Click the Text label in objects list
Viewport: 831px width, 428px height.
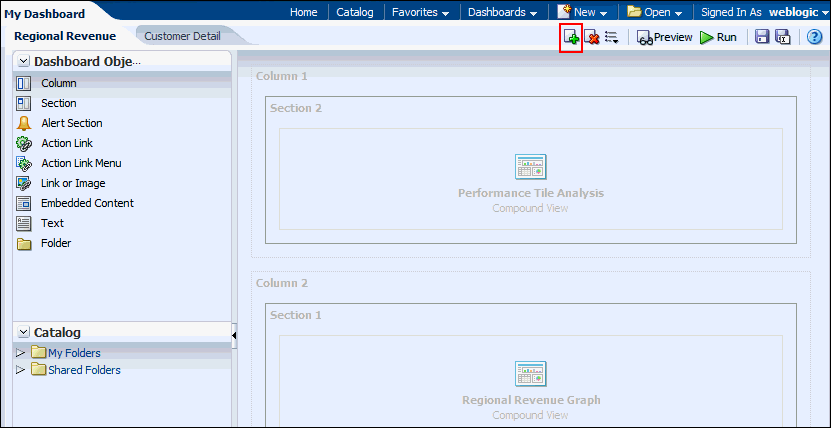52,224
